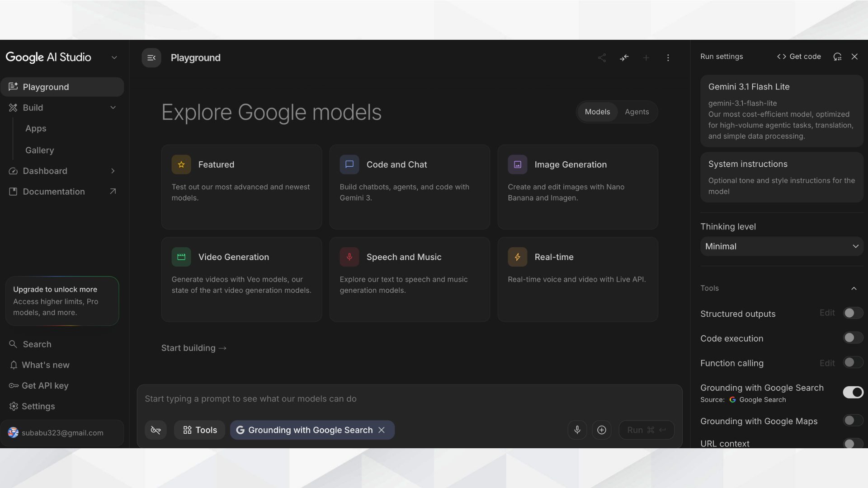The height and width of the screenshot is (488, 868).
Task: Remove the Grounding with Google Search chip
Action: [382, 430]
